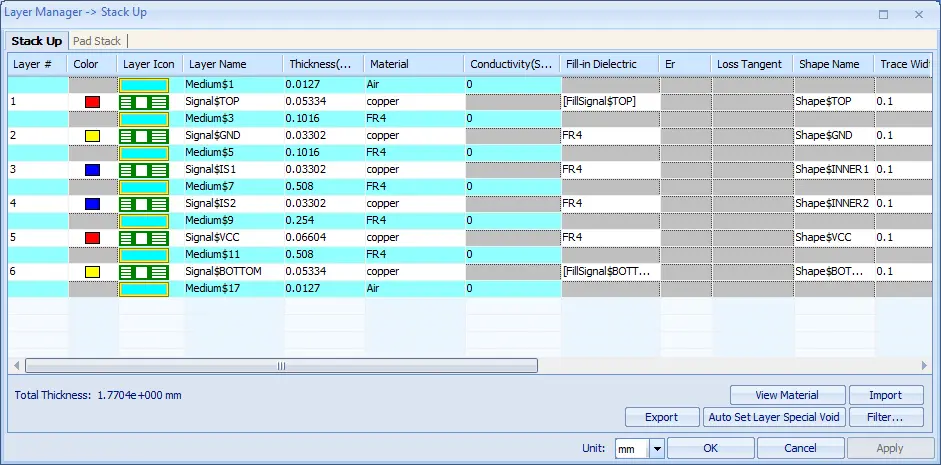Click the red color swatch of Signal$TOP
The image size is (941, 465).
pos(92,102)
